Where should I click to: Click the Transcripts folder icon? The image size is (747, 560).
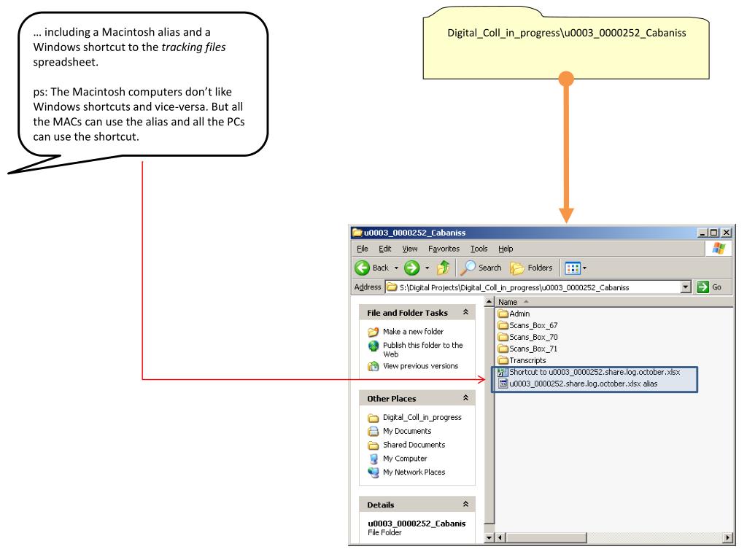coord(503,360)
